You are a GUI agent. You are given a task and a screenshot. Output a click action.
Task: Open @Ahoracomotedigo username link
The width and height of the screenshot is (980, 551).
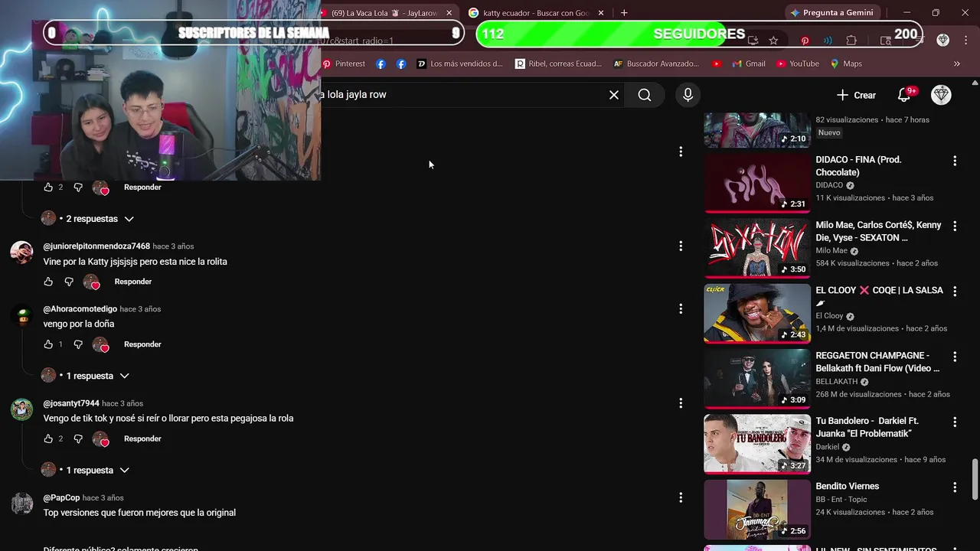pyautogui.click(x=80, y=309)
